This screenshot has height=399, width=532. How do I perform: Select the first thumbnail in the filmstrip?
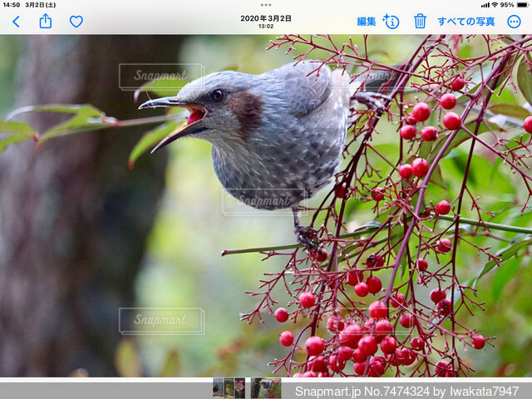[x=218, y=388]
